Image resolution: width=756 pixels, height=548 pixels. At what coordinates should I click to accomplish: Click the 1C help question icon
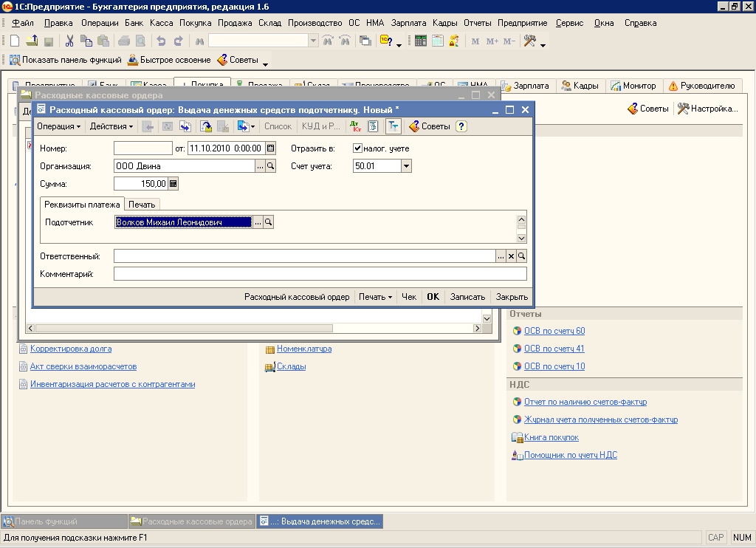386,41
